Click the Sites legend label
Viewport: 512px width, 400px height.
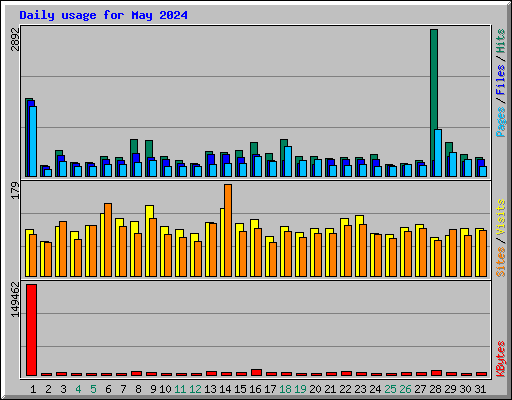point(501,262)
